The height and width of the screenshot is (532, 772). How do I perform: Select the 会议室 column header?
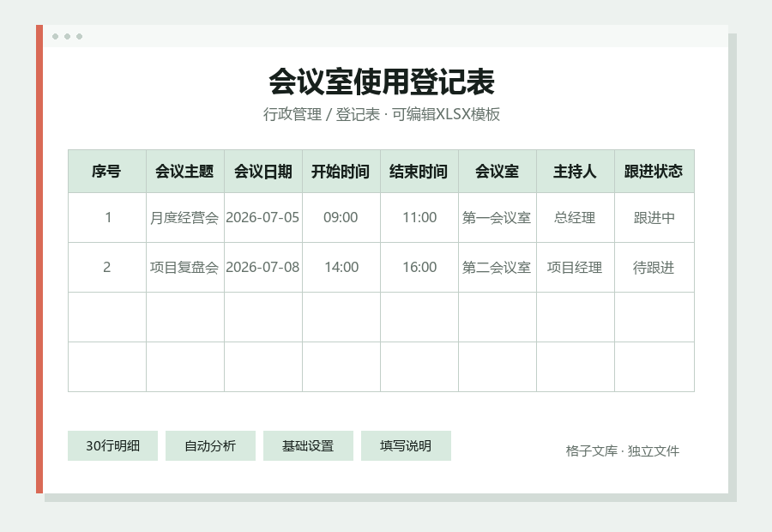498,172
